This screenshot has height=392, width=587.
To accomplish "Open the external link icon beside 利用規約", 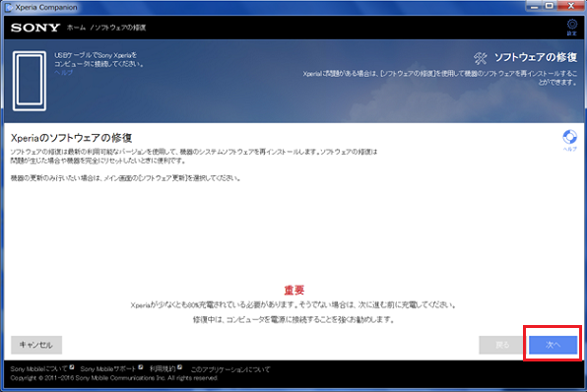I will click(x=180, y=367).
